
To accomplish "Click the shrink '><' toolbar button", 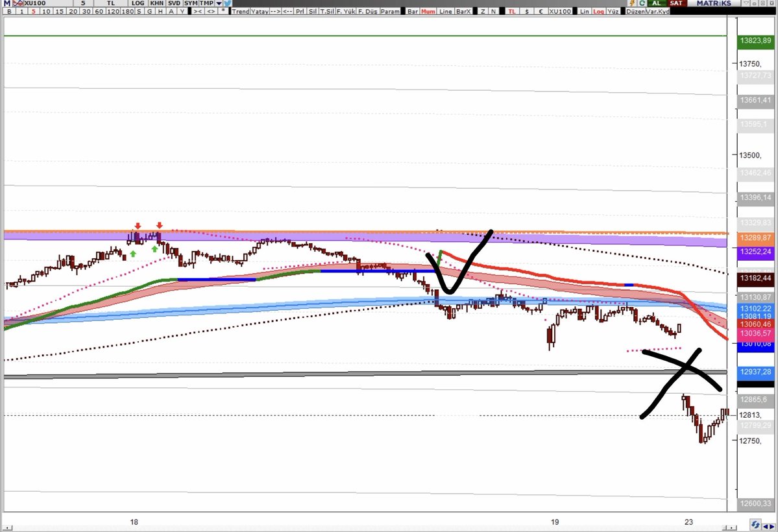I will pyautogui.click(x=197, y=11).
